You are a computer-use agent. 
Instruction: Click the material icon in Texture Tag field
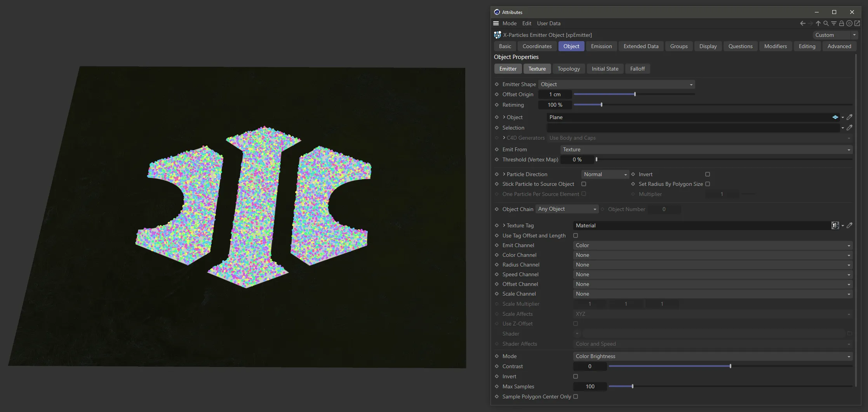point(835,225)
